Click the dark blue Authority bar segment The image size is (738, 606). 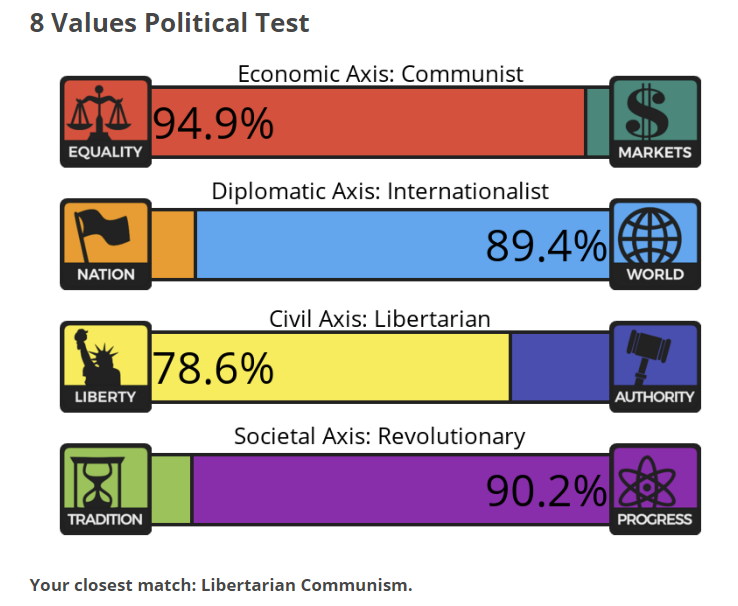pyautogui.click(x=559, y=368)
